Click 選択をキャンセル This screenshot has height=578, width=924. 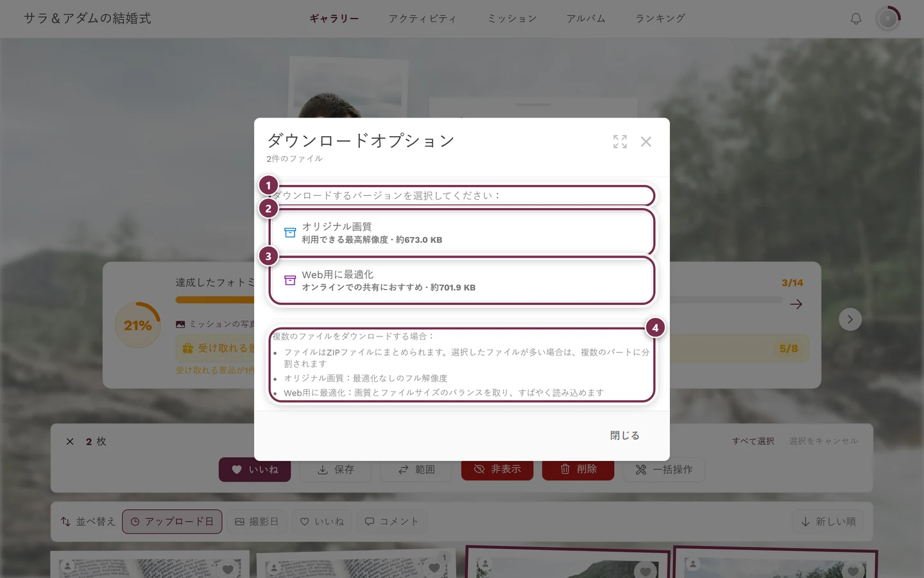click(823, 441)
